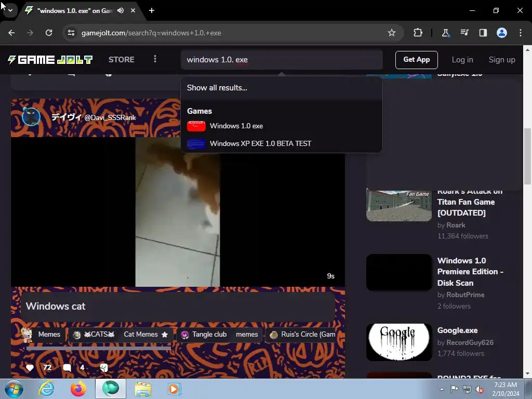
Task: Like the Windows cat post with the heart icon
Action: pyautogui.click(x=30, y=368)
